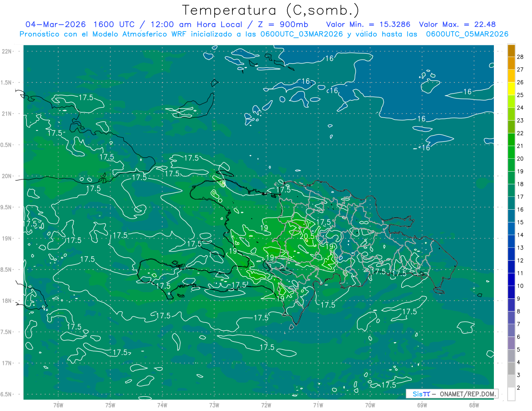Click the gray colorbar swatch between 3 and 4

pyautogui.click(x=511, y=369)
